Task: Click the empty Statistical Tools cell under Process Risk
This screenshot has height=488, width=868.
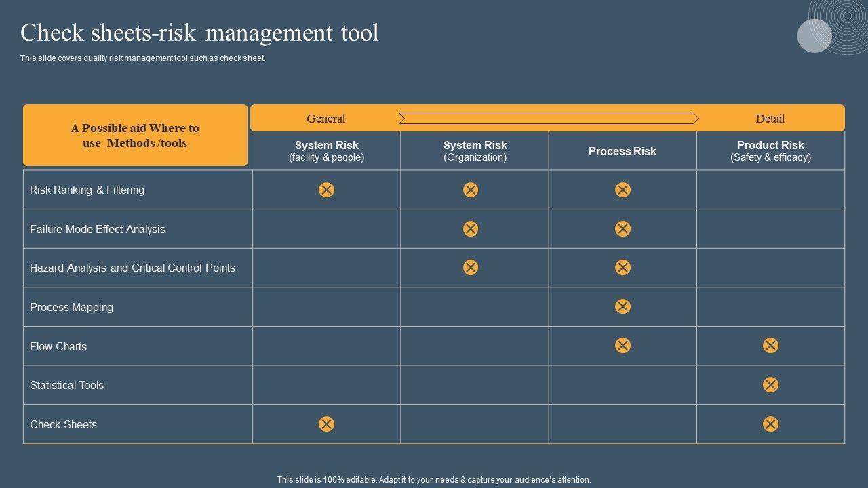Action: click(623, 385)
